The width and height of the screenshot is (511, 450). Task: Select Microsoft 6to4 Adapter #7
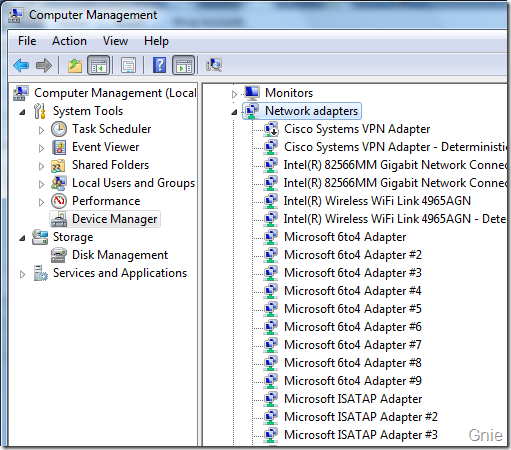[353, 345]
